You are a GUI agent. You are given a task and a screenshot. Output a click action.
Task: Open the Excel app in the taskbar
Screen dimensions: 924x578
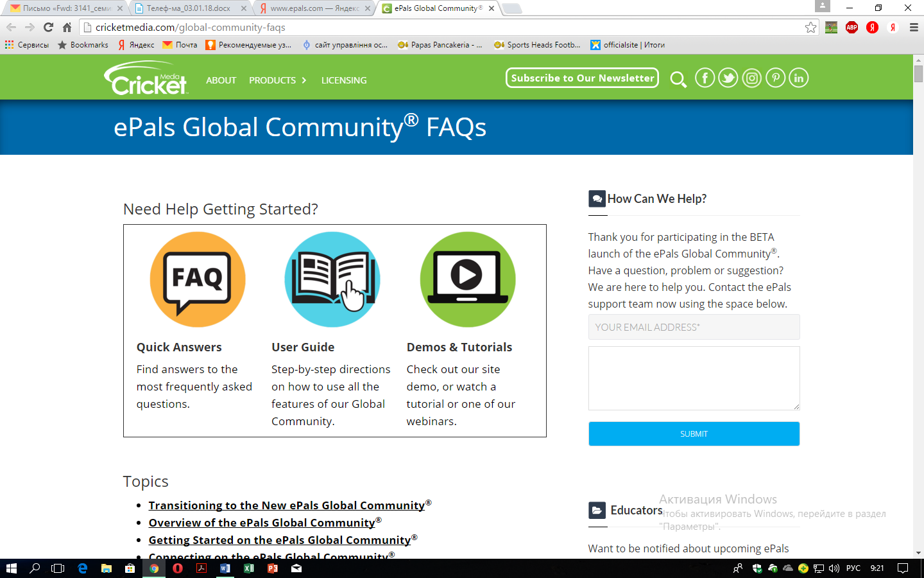[249, 568]
